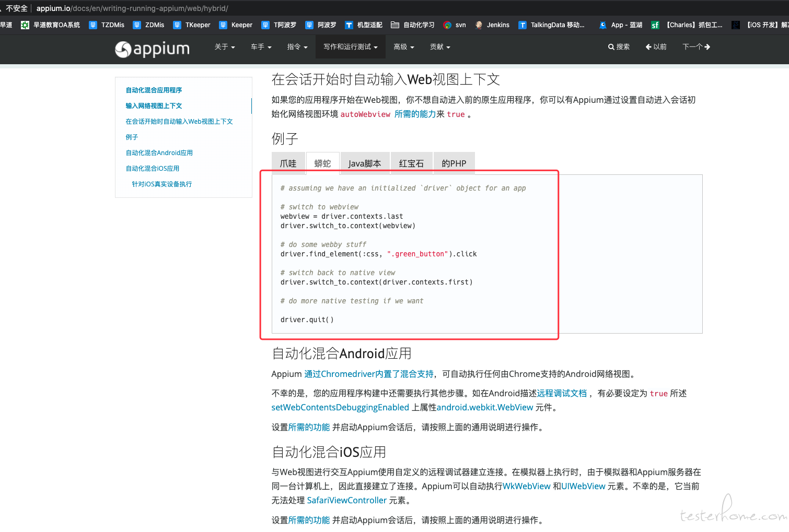Open the ZDMis bookmark icon

[x=137, y=25]
